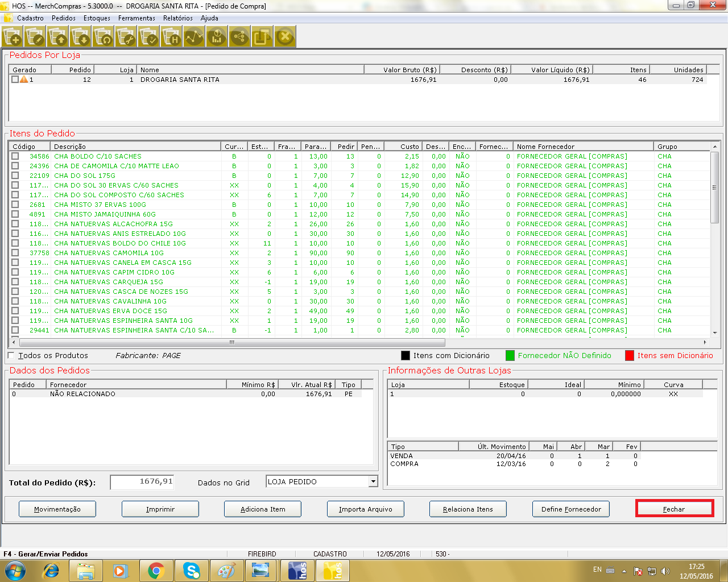Click the new order icon with plus sign
Image resolution: width=728 pixels, height=582 pixels.
(x=13, y=38)
